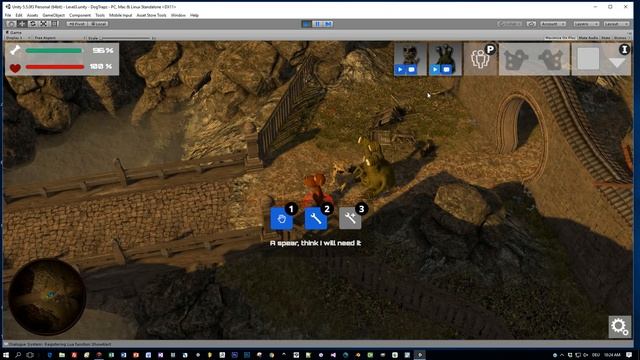
Task: Toggle the Stats overlay
Action: point(606,38)
